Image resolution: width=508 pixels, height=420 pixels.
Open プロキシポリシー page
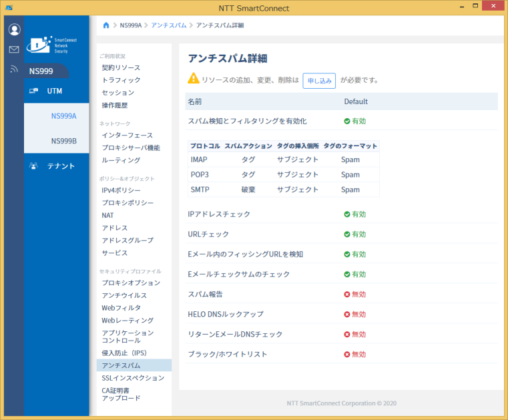(x=128, y=202)
